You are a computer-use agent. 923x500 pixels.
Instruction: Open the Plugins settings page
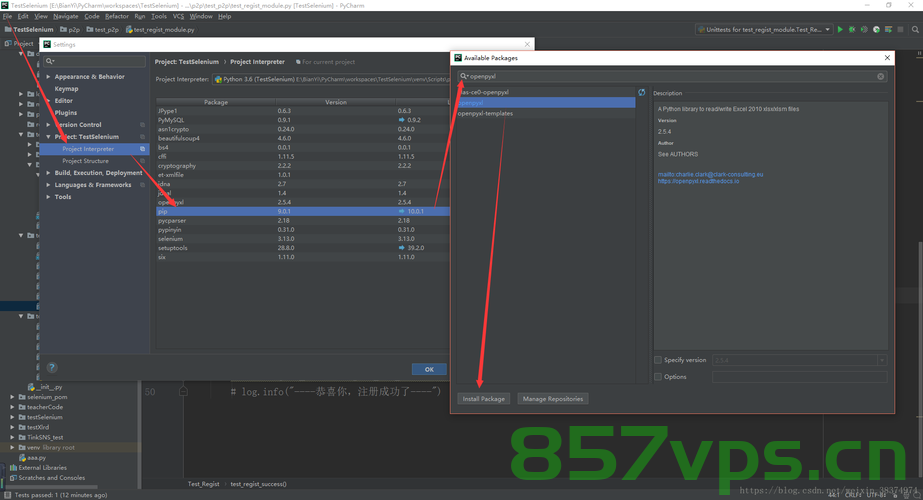(x=66, y=112)
